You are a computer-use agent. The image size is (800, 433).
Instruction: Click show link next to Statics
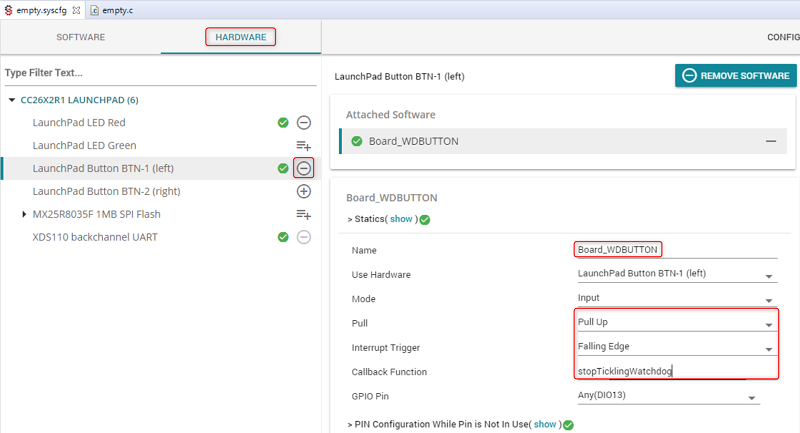pos(400,219)
